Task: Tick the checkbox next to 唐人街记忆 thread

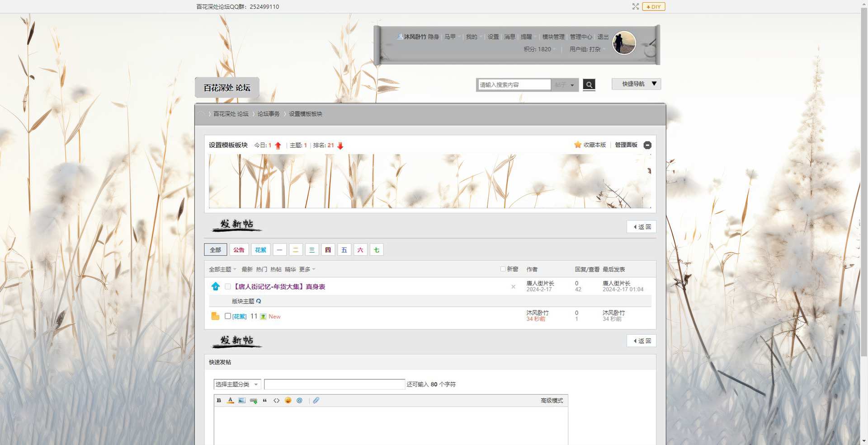Action: pyautogui.click(x=228, y=286)
